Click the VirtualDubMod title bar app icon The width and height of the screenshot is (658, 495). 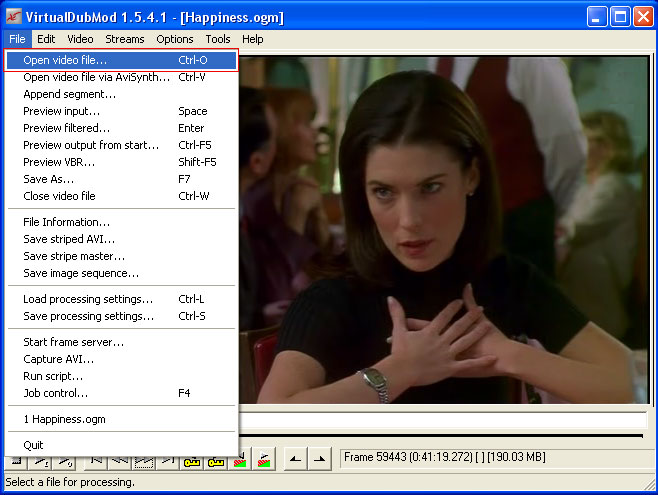point(14,16)
